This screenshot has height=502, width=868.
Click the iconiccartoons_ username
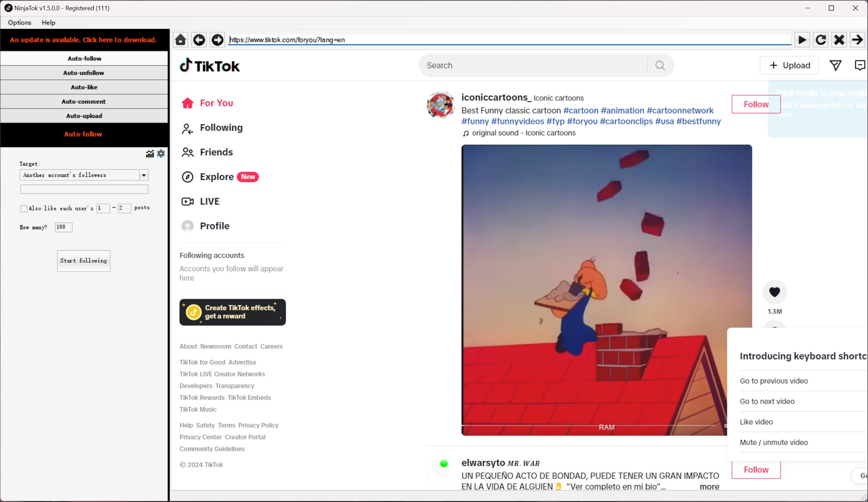pyautogui.click(x=496, y=98)
